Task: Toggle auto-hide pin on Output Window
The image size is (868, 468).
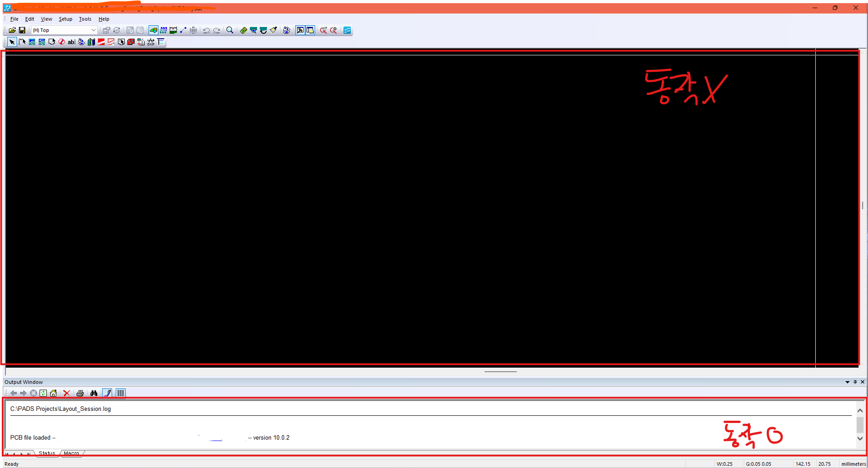Action: pos(855,382)
